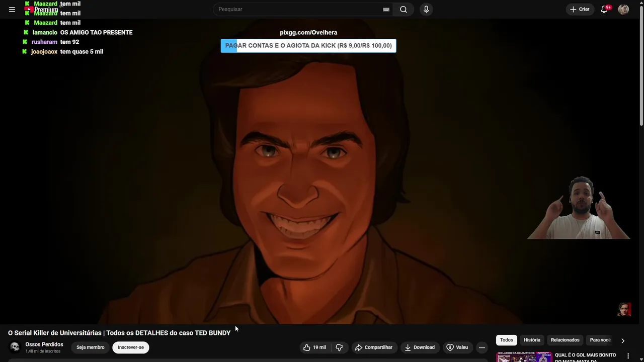Click Seja membro button
The image size is (644, 362).
click(x=91, y=347)
